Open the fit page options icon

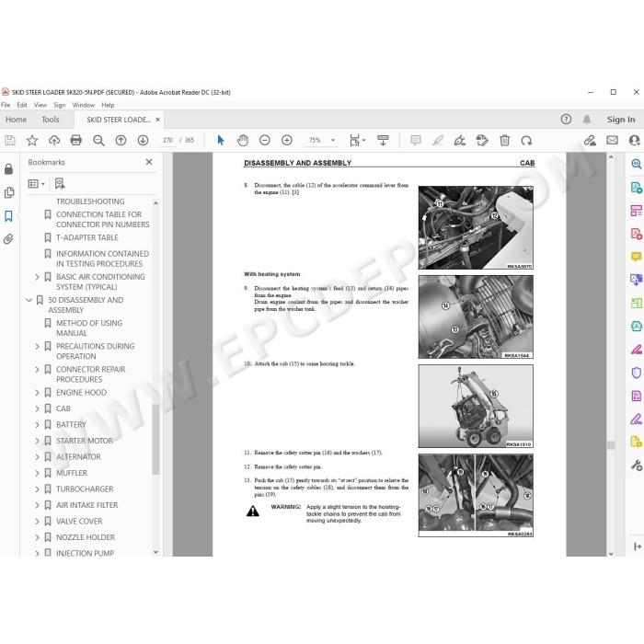357,141
